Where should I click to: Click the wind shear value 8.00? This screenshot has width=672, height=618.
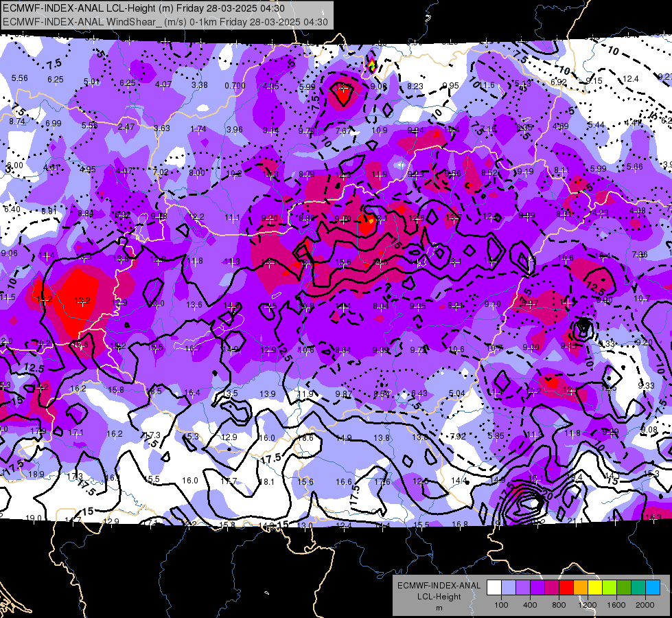pyautogui.click(x=197, y=173)
